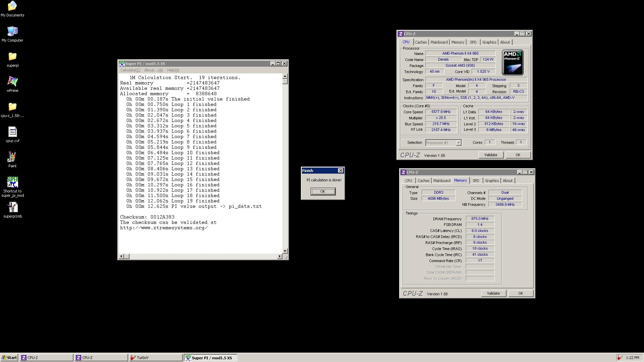The height and width of the screenshot is (362, 644).
Task: Close the Finish dialog
Action: coord(340,171)
